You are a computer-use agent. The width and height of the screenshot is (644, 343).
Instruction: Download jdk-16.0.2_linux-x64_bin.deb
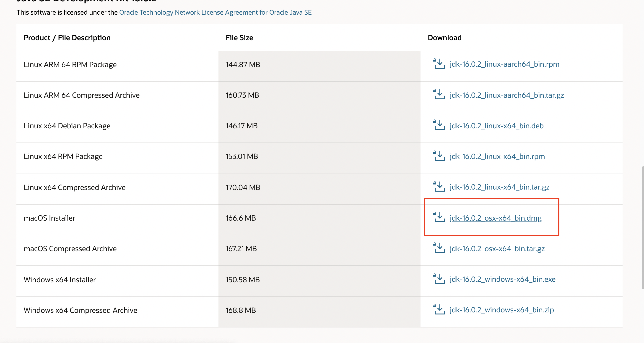coord(496,126)
